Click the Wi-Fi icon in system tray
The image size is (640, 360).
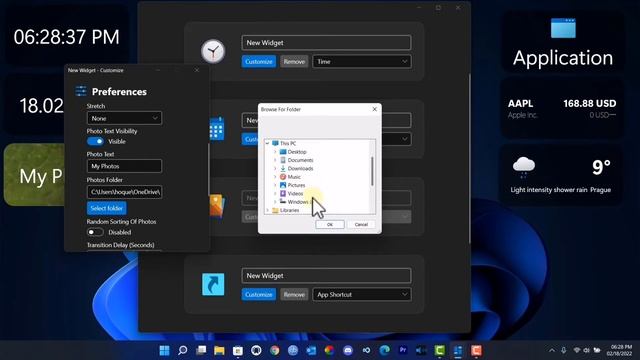577,350
